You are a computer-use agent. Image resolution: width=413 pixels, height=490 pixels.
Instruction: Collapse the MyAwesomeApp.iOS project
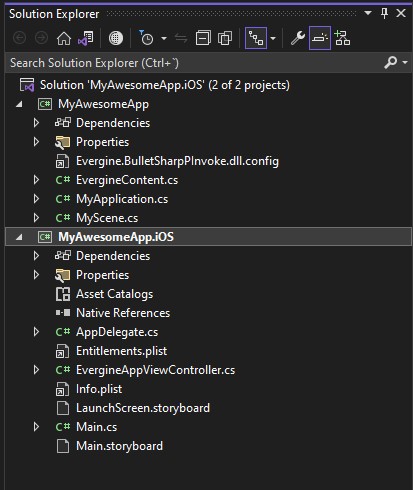point(19,237)
